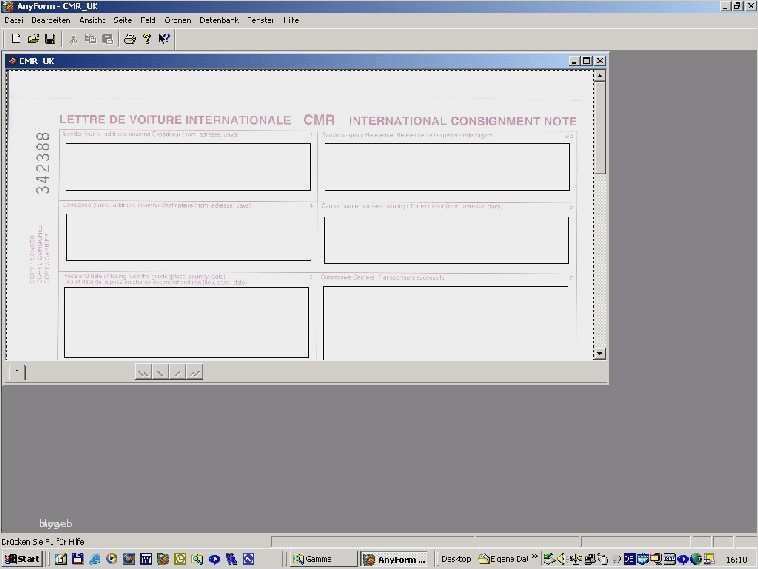Click the last-page navigation button
This screenshot has height=569, width=758.
coord(195,372)
